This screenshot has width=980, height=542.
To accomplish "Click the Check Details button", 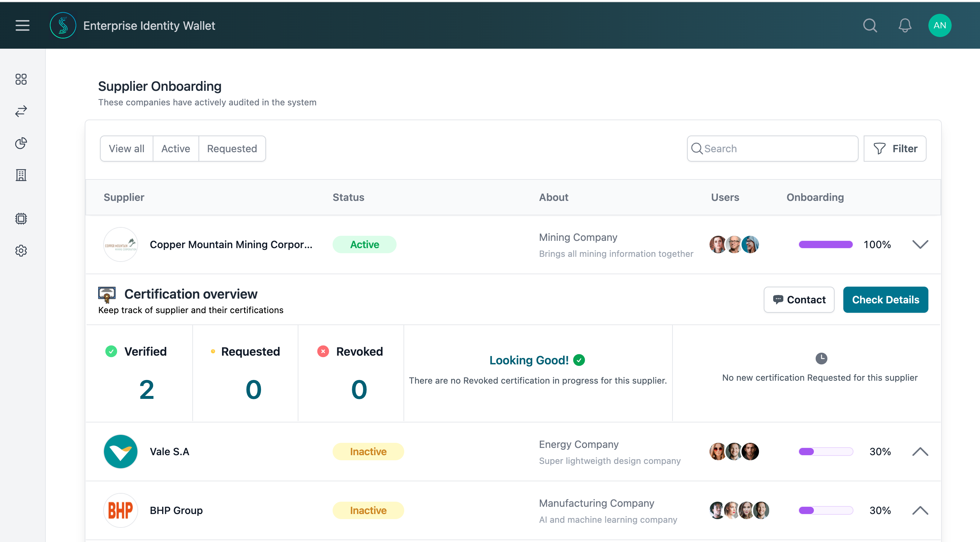I will (885, 299).
